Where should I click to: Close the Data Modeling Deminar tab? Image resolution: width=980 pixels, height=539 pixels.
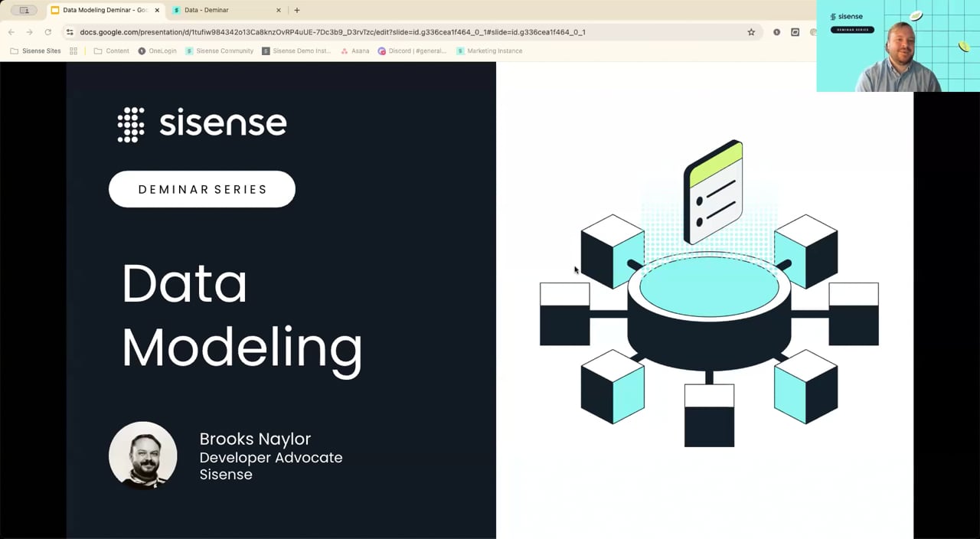pos(157,10)
